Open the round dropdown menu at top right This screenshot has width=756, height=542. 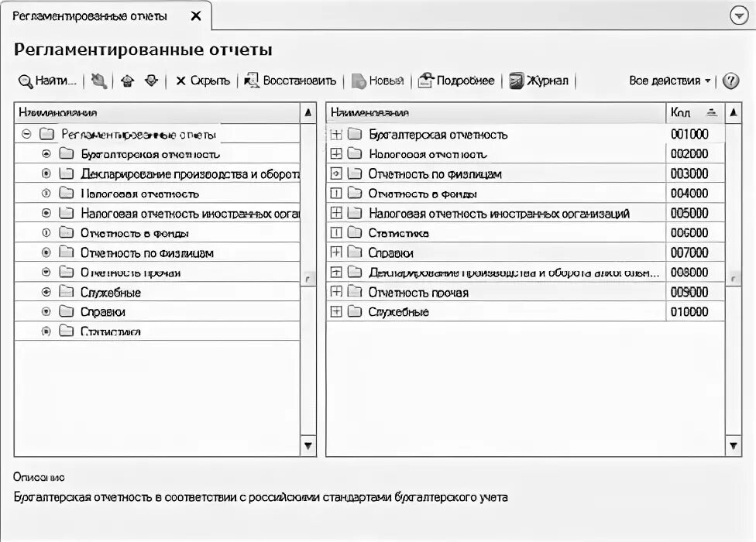tap(739, 16)
